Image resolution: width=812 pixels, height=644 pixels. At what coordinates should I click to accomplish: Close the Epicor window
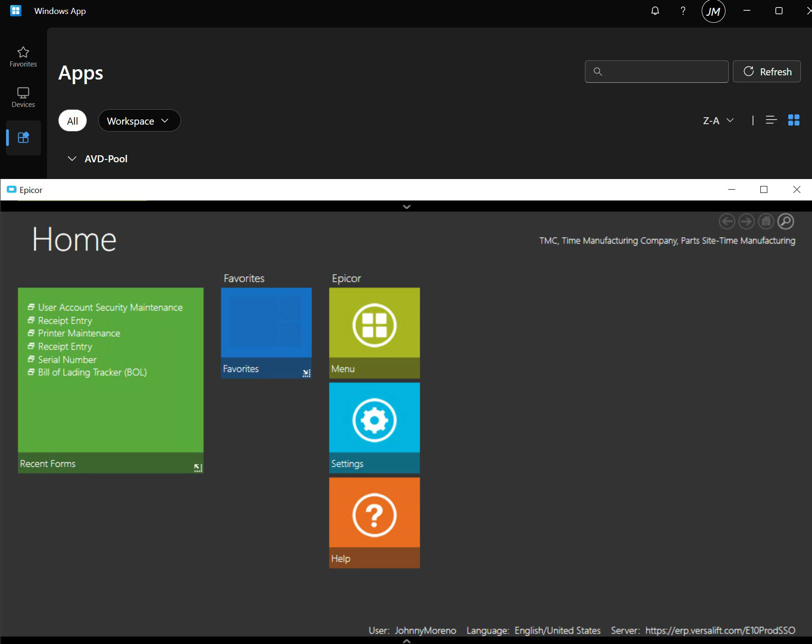797,189
